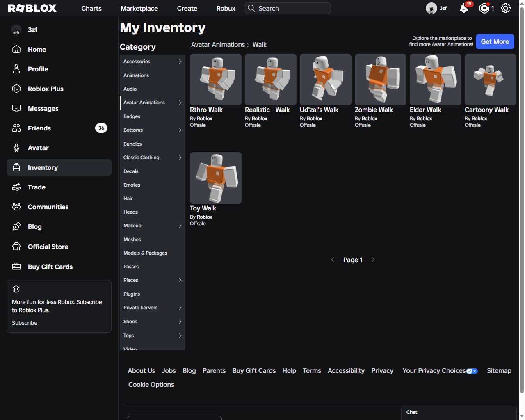The height and width of the screenshot is (420, 525).
Task: Click the Roblox Plus icon in sidebar
Action: pos(16,89)
